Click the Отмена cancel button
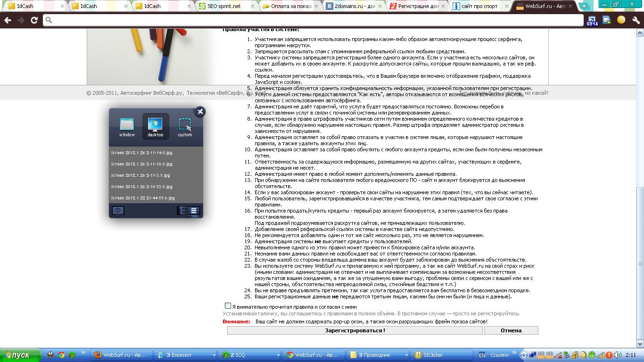This screenshot has width=644, height=362. point(511,330)
